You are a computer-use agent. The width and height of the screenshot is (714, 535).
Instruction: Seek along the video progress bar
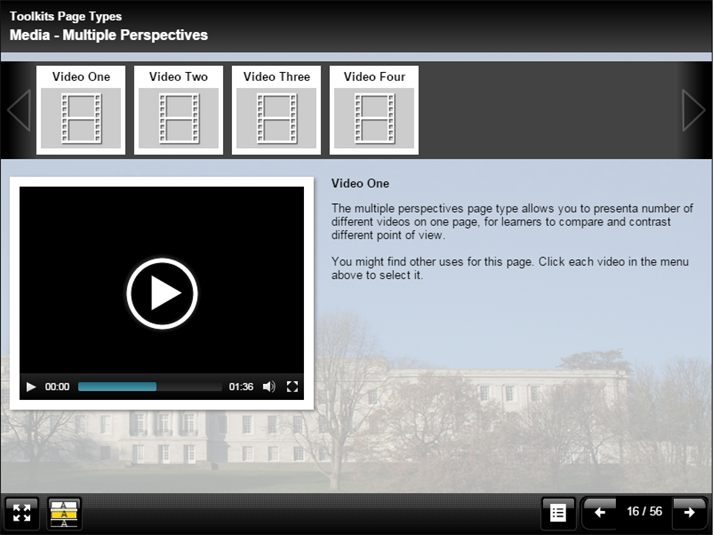pos(150,387)
